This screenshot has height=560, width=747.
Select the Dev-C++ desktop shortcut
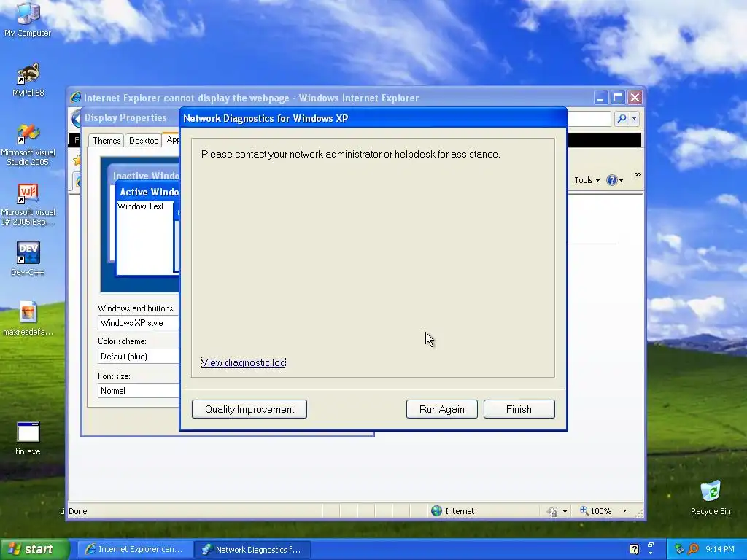28,259
